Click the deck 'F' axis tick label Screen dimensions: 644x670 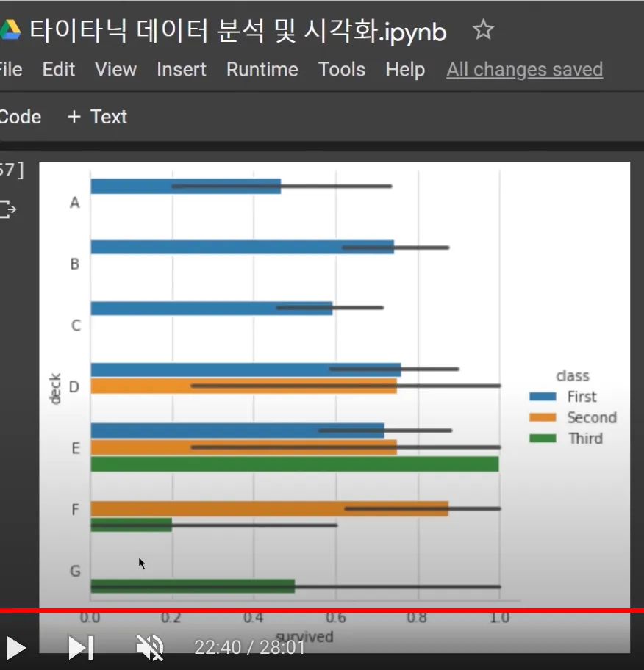[75, 510]
